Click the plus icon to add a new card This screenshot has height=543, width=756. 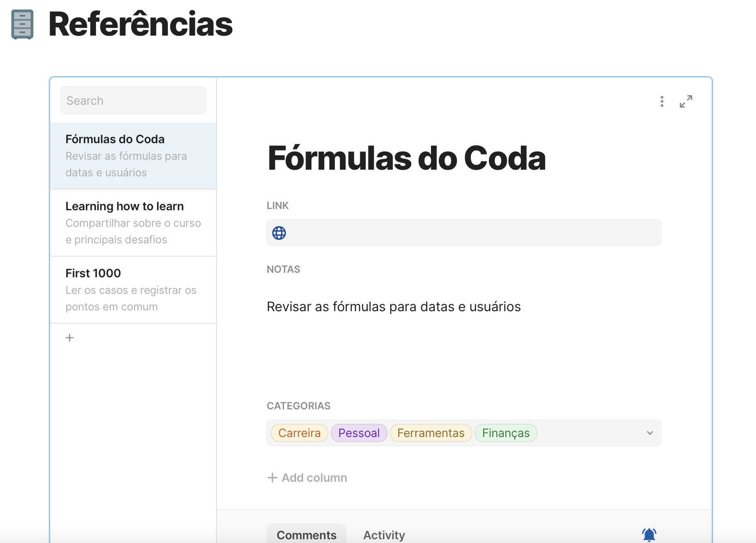pos(69,337)
